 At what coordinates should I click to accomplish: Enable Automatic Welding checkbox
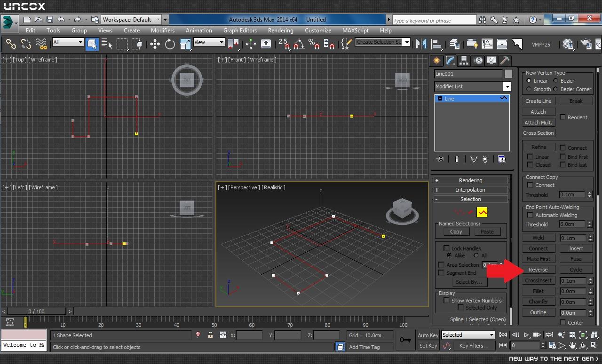530,215
